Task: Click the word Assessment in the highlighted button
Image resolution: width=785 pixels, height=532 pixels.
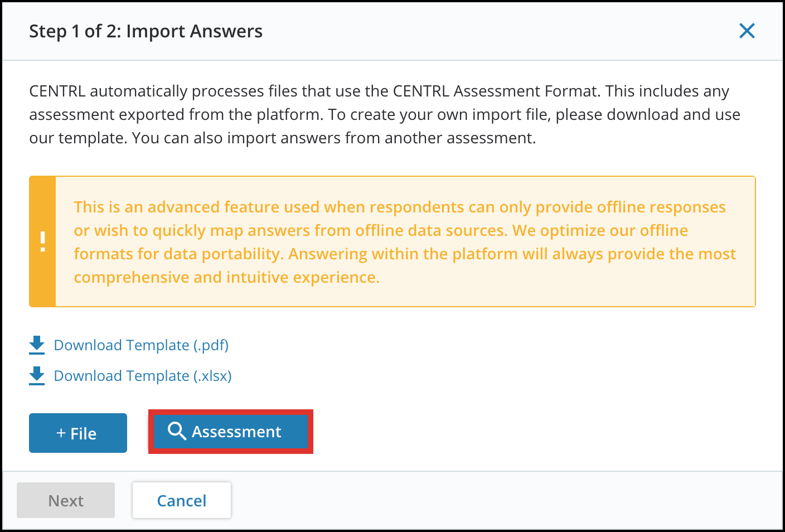Action: pos(236,432)
